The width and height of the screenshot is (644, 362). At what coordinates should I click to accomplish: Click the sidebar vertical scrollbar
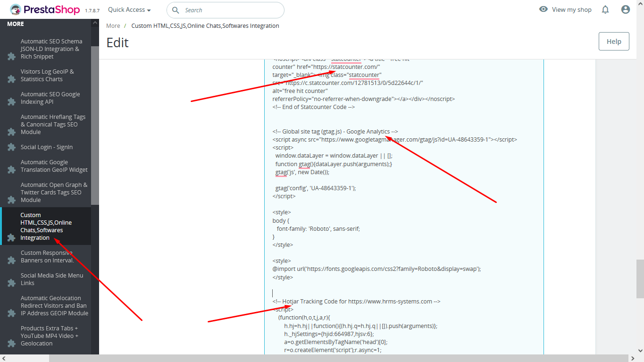click(95, 126)
